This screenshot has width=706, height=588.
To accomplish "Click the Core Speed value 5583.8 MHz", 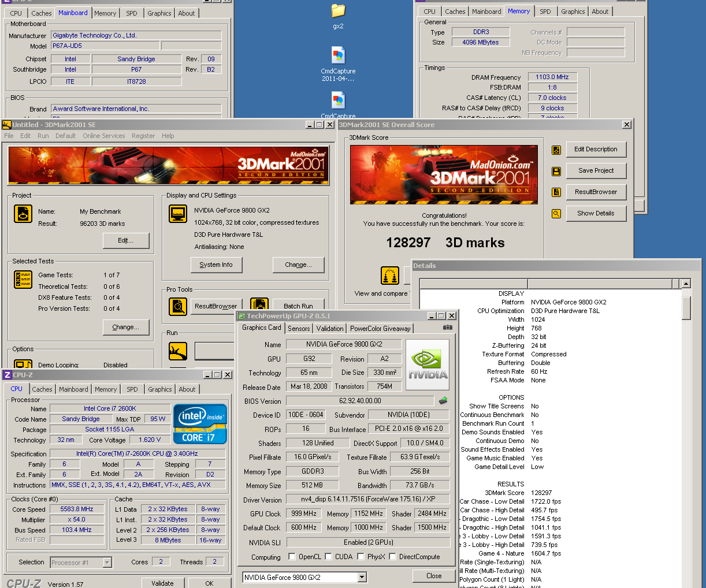I will point(77,509).
